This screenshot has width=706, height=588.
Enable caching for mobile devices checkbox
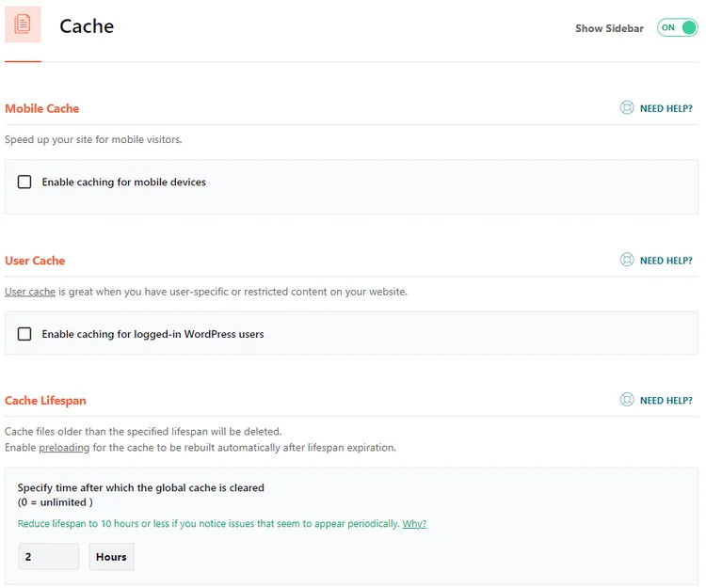click(24, 182)
